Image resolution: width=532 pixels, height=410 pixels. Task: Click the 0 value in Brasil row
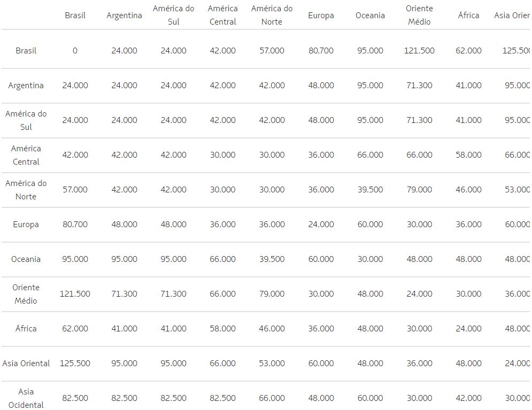click(75, 51)
